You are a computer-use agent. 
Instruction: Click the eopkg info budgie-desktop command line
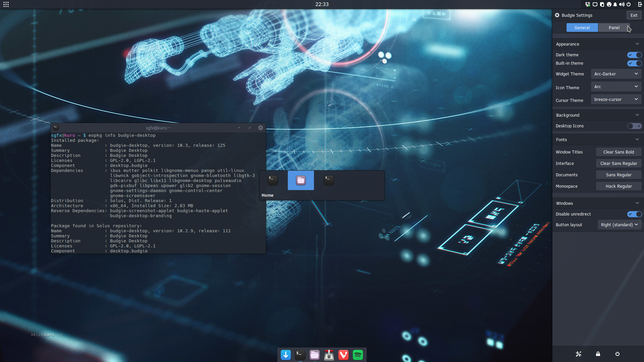(122, 135)
